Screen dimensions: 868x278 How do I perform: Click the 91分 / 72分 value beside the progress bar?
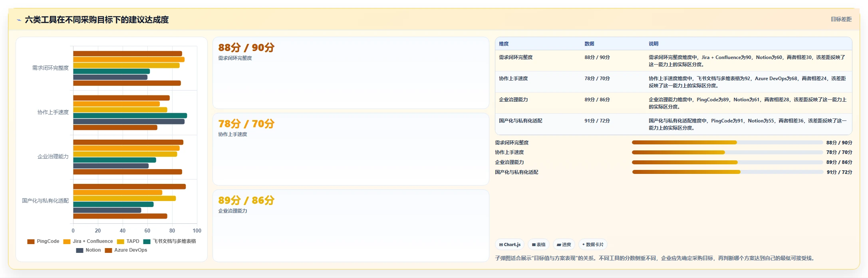[x=840, y=172]
